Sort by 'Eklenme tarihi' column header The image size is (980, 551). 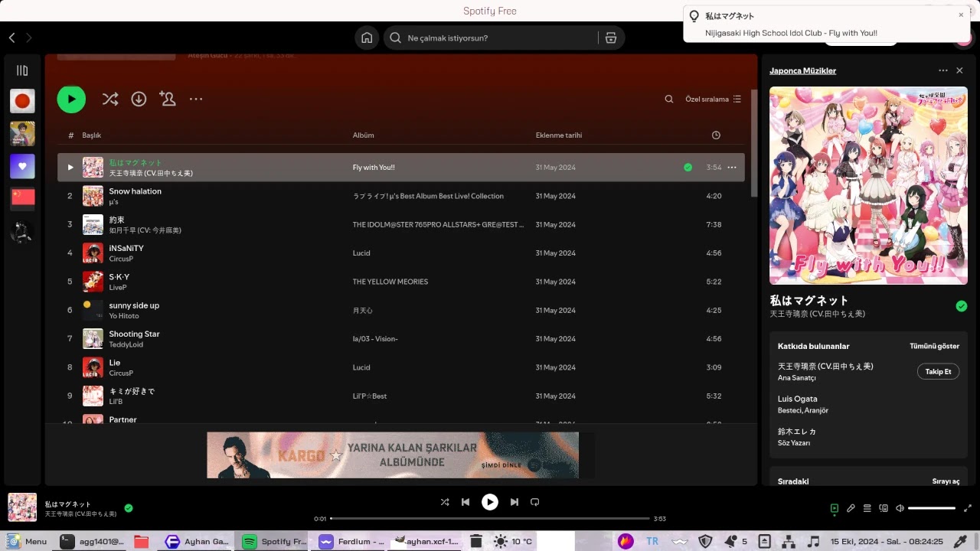tap(559, 135)
